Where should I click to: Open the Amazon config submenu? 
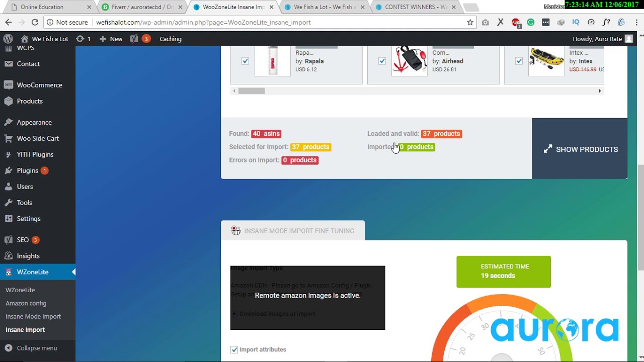tap(26, 303)
